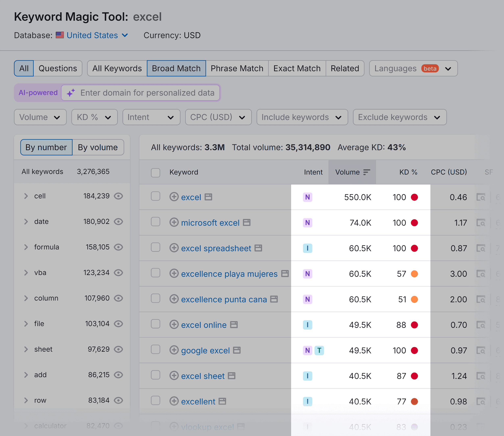View SERP snapshot icon in 'excel online' row

point(481,325)
